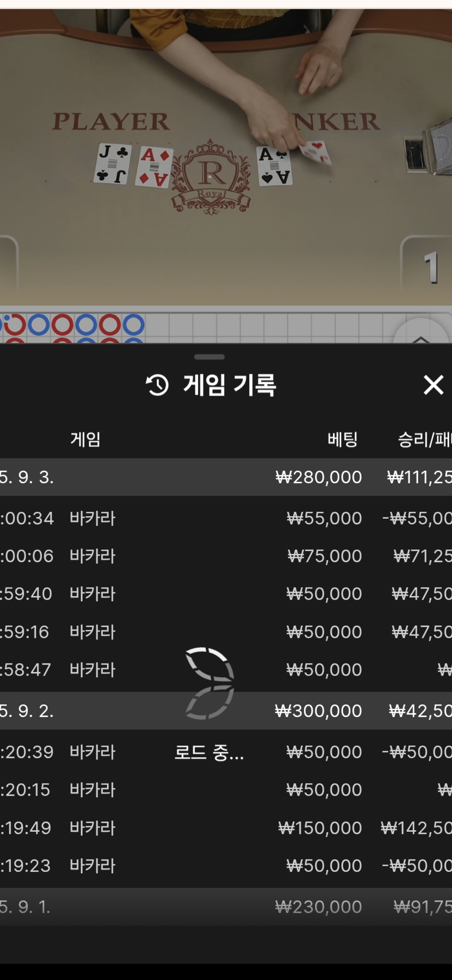
Task: Click the history clock icon beside 게임 기록
Action: click(x=157, y=385)
